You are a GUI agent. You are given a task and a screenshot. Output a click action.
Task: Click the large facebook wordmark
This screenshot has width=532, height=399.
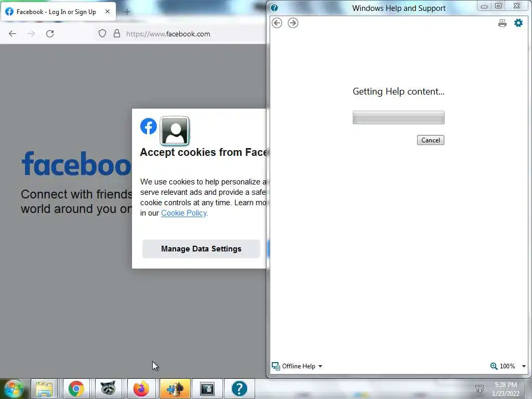coord(76,164)
